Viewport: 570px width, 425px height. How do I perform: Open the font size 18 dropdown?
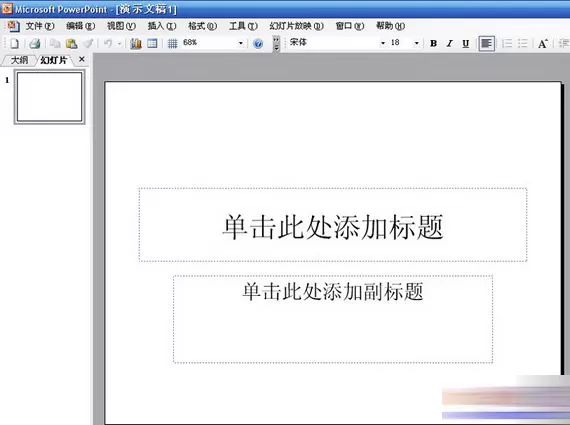pos(416,43)
